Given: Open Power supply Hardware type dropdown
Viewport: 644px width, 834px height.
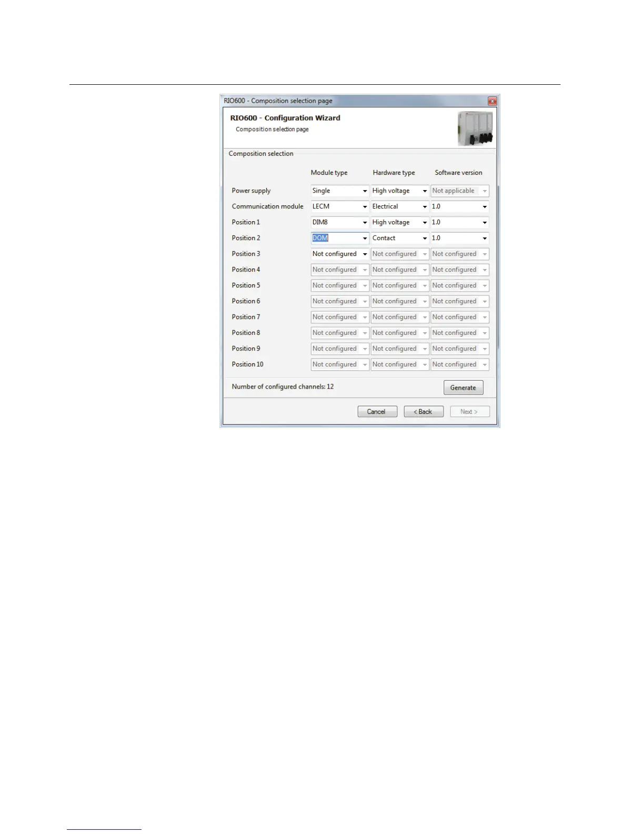Looking at the screenshot, I should (x=400, y=191).
